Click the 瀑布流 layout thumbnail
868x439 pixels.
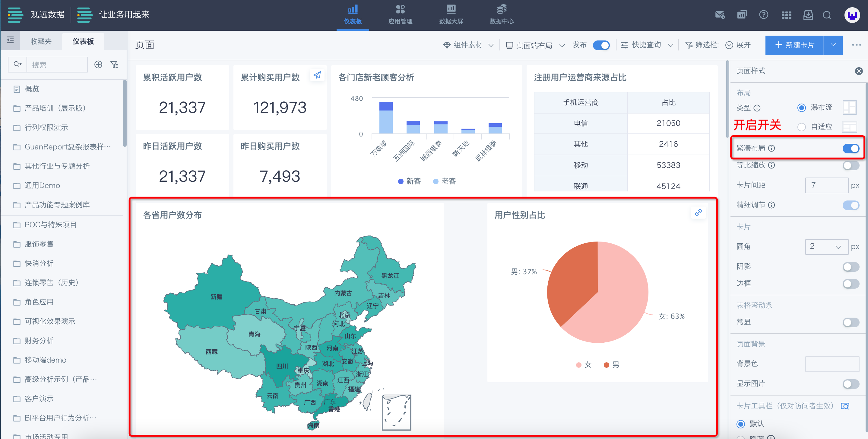tap(849, 108)
